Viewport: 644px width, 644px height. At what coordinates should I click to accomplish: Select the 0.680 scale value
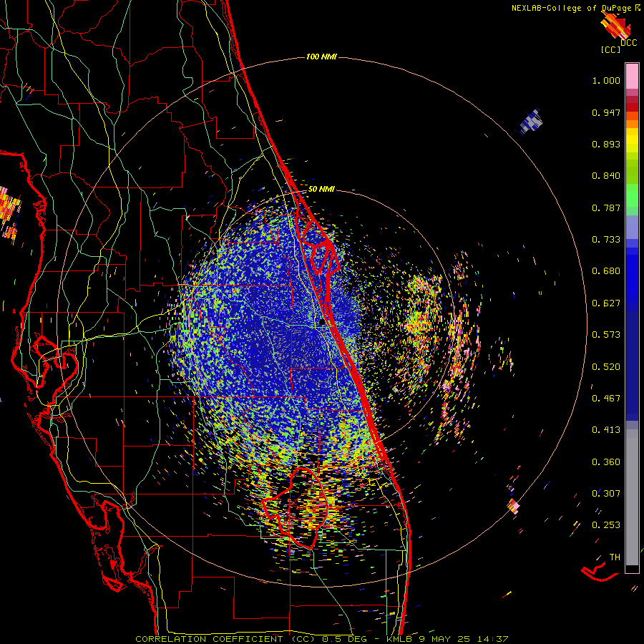[606, 271]
